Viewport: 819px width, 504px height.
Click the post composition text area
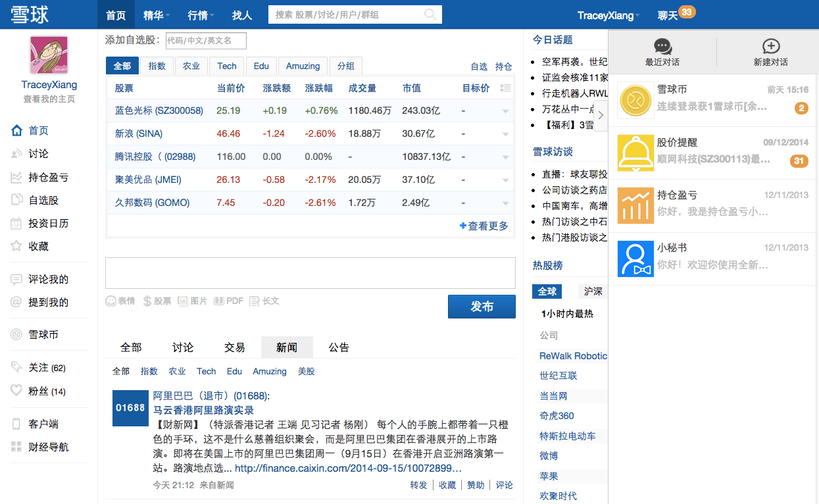click(x=310, y=273)
